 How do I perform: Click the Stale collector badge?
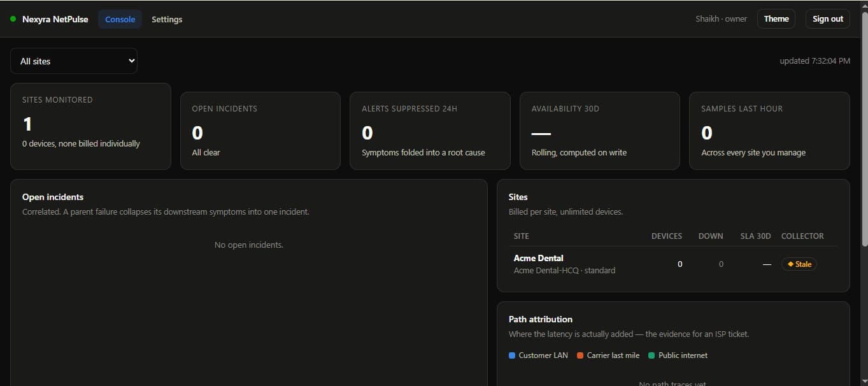[799, 264]
